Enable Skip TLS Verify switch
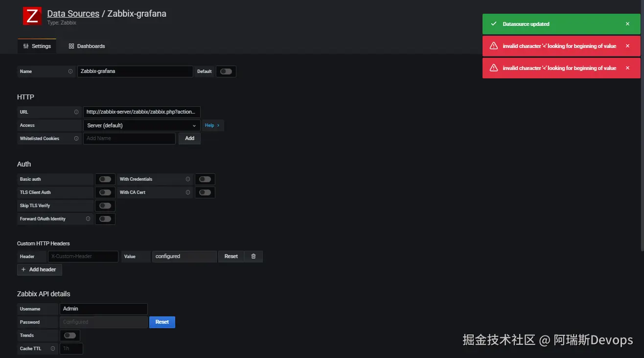Viewport: 644px width, 358px height. [105, 206]
